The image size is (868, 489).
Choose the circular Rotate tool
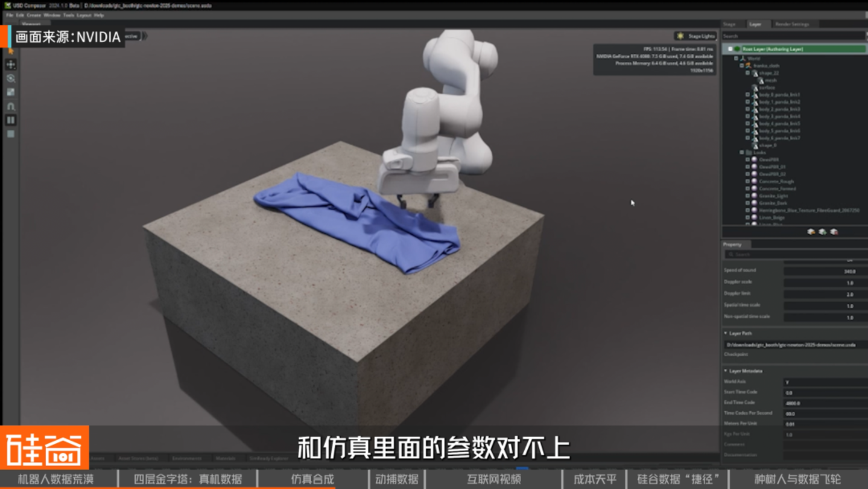(x=11, y=78)
